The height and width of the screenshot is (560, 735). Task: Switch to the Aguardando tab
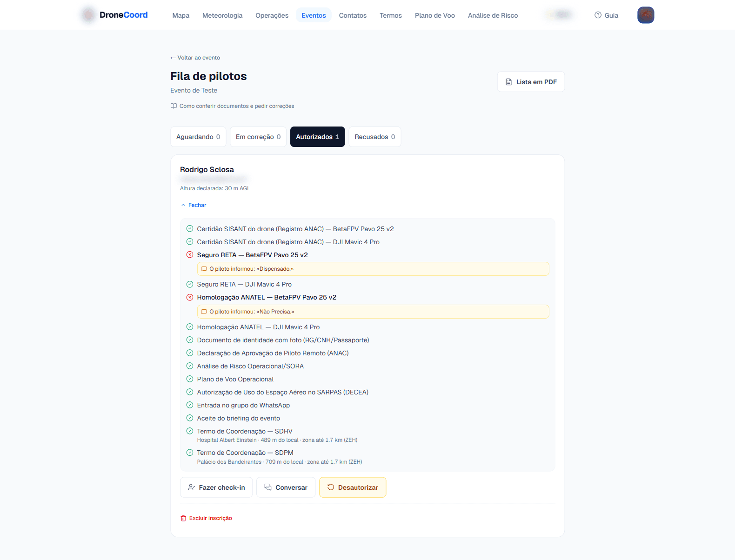click(x=198, y=137)
